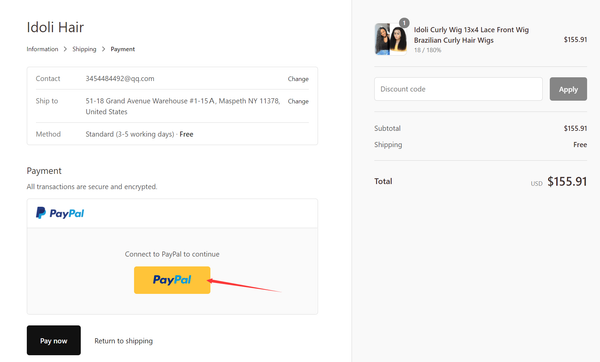600x362 pixels.
Task: Click the yellow PayPal connect button
Action: coord(172,280)
